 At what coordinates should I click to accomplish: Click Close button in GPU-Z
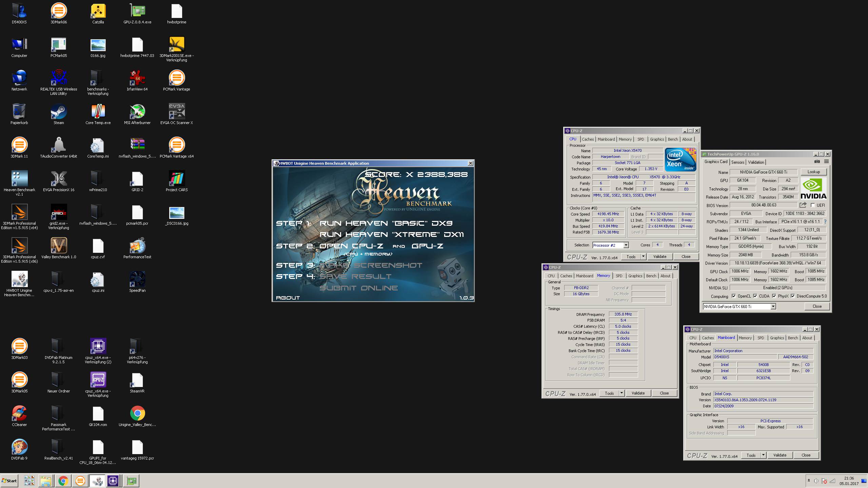pyautogui.click(x=817, y=306)
